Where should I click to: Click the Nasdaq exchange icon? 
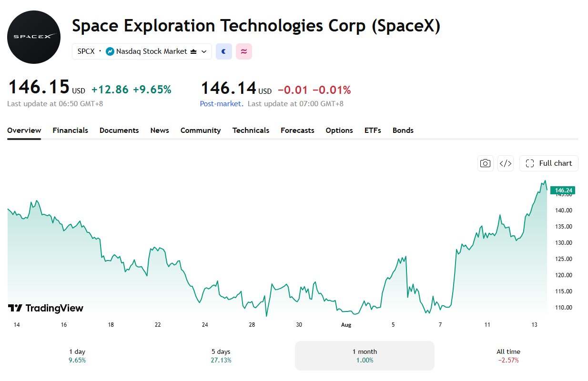tap(110, 51)
